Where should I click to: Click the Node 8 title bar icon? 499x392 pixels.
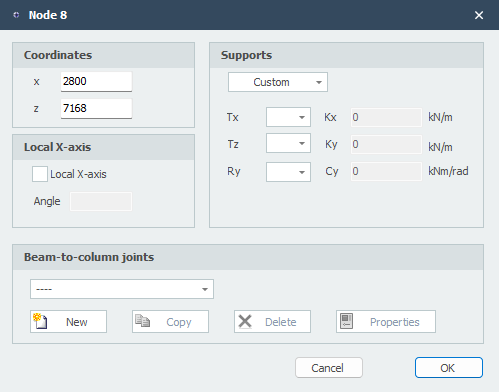point(16,15)
